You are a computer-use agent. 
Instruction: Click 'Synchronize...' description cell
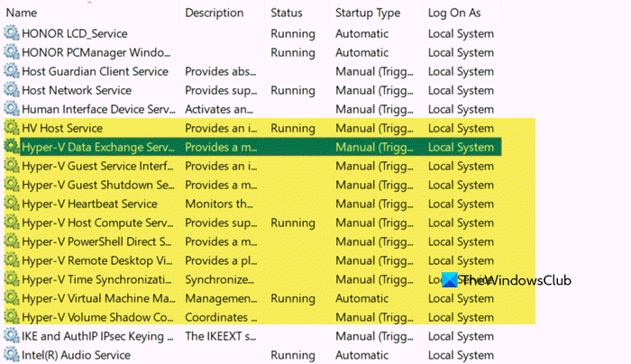[x=219, y=279]
